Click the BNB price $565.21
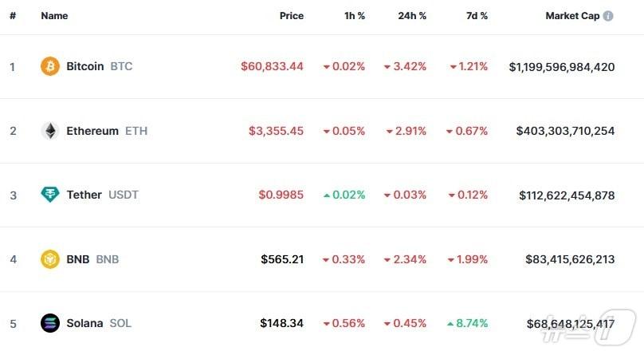This screenshot has height=355, width=644. 281,259
